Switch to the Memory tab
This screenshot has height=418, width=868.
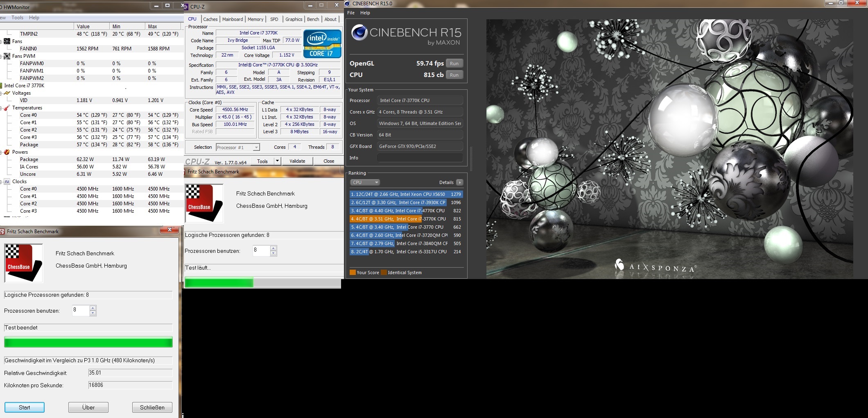point(255,19)
